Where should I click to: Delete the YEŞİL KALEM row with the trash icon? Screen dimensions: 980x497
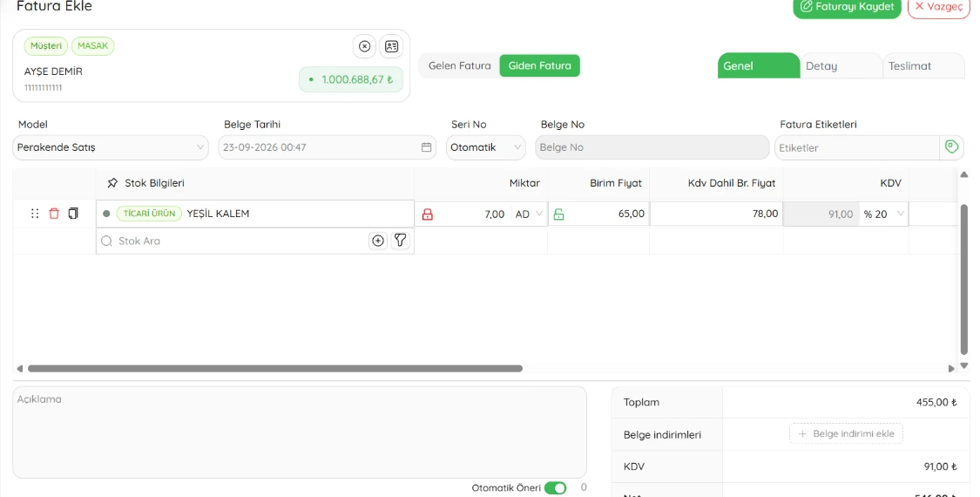pyautogui.click(x=54, y=214)
